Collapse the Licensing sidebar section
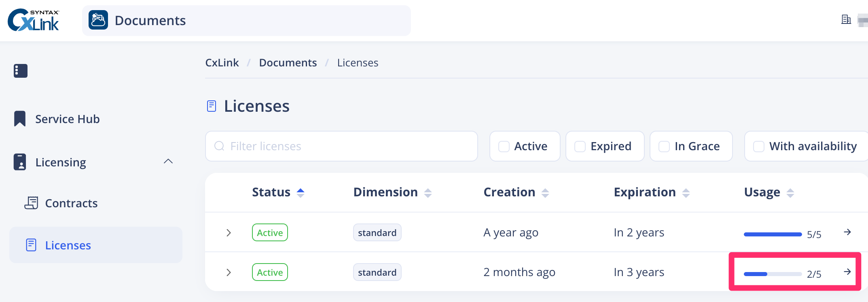This screenshot has height=302, width=868. [x=168, y=162]
